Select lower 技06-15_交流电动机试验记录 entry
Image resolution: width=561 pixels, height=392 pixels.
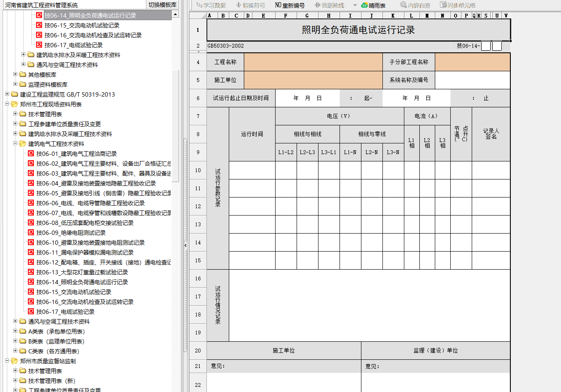(74, 292)
